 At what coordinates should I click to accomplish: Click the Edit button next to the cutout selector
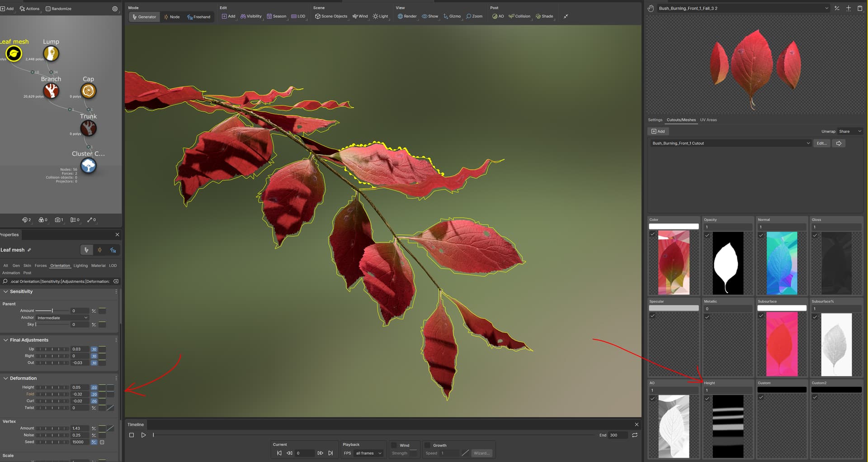click(x=821, y=143)
